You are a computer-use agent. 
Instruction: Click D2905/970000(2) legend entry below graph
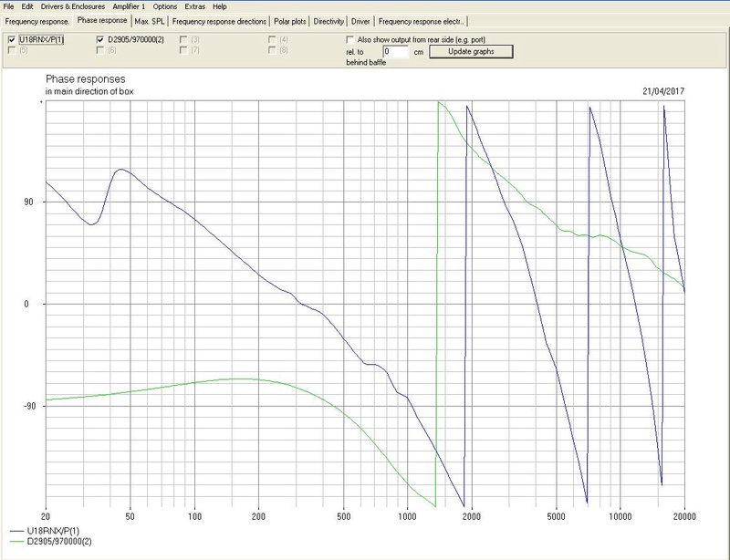coord(59,542)
